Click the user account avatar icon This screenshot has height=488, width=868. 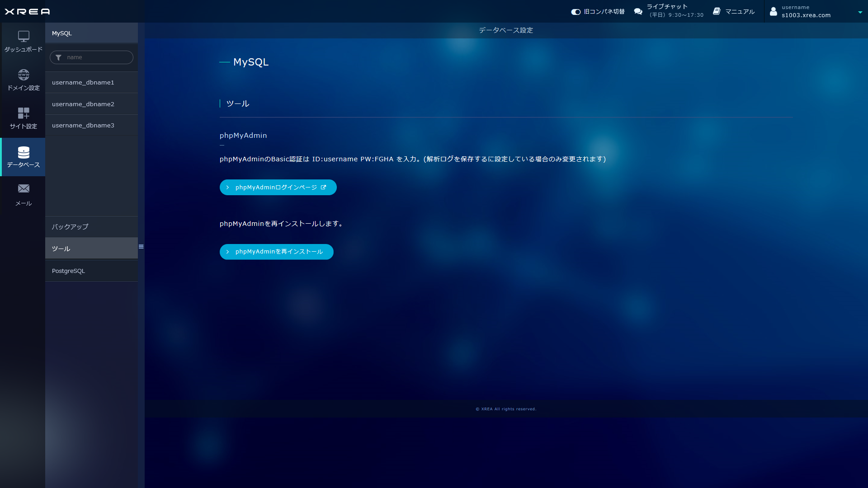774,11
